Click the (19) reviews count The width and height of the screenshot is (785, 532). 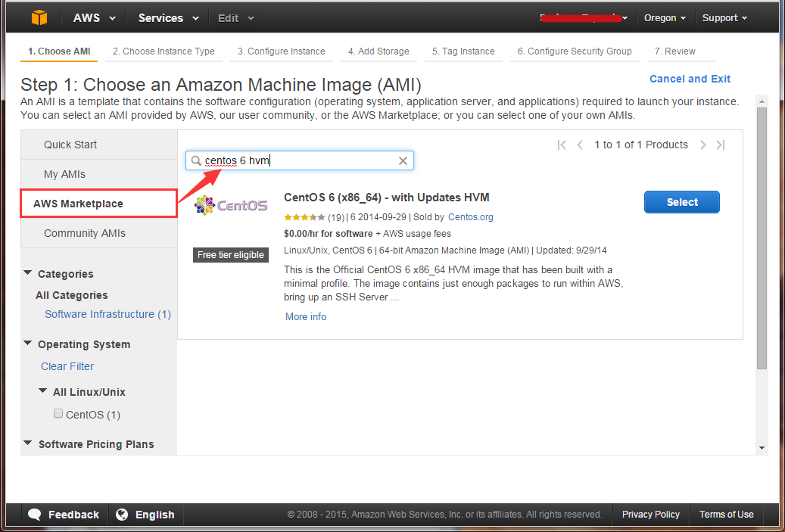tap(336, 218)
